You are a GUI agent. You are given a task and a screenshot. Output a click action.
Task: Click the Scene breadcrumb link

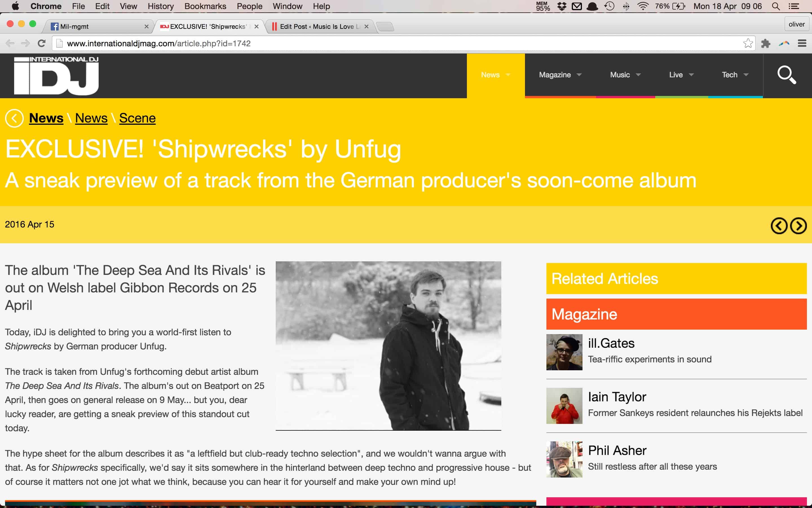point(137,118)
